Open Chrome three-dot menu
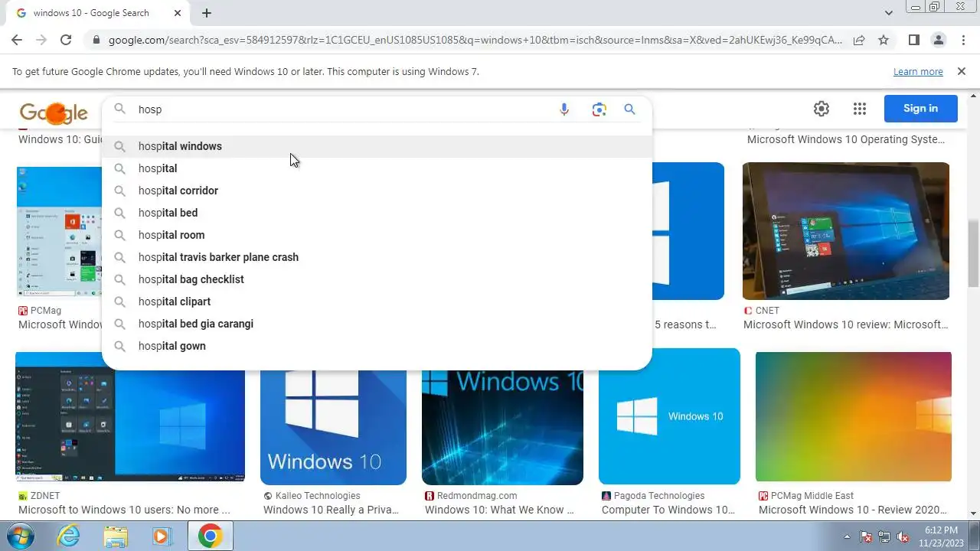The width and height of the screenshot is (980, 551). (x=963, y=40)
